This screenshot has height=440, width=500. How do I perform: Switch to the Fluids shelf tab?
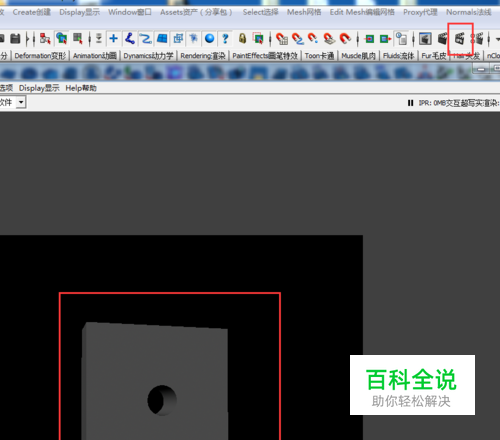pyautogui.click(x=398, y=56)
